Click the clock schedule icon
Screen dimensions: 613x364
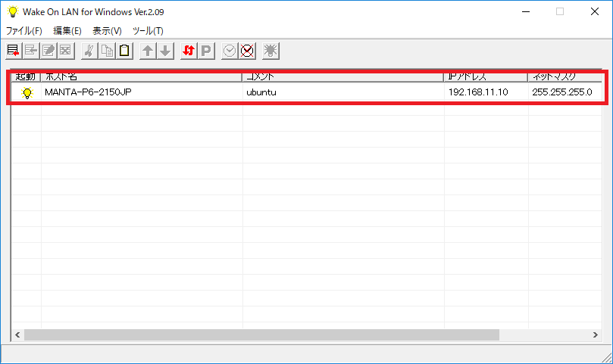[x=230, y=51]
